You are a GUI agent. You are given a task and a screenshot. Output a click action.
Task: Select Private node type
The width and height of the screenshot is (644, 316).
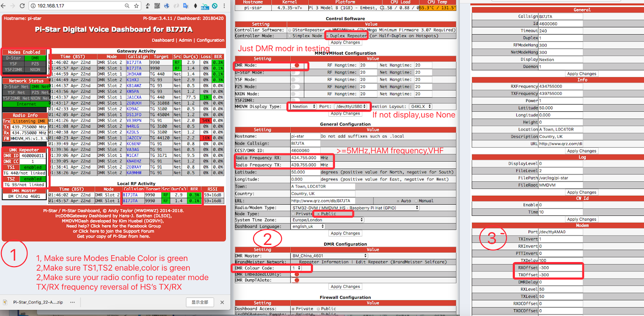293,214
